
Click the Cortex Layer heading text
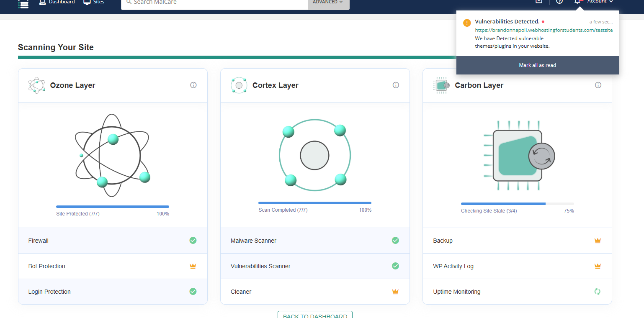pyautogui.click(x=276, y=85)
